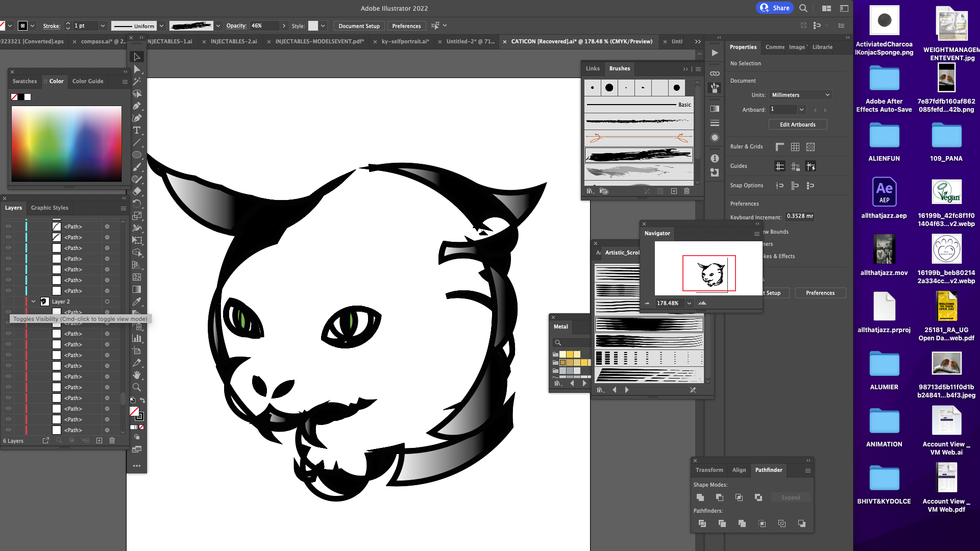This screenshot has width=980, height=551.
Task: Show the grid in Ruler & Grids
Action: [795, 147]
